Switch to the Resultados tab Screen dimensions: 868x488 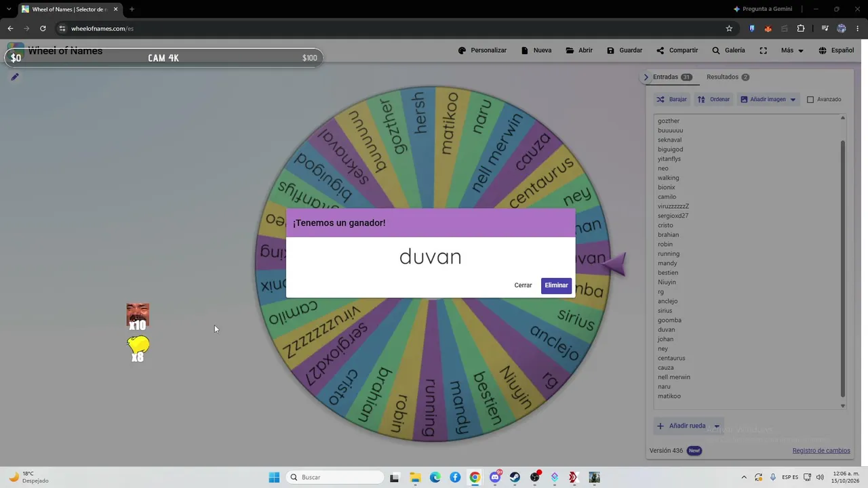pos(728,77)
